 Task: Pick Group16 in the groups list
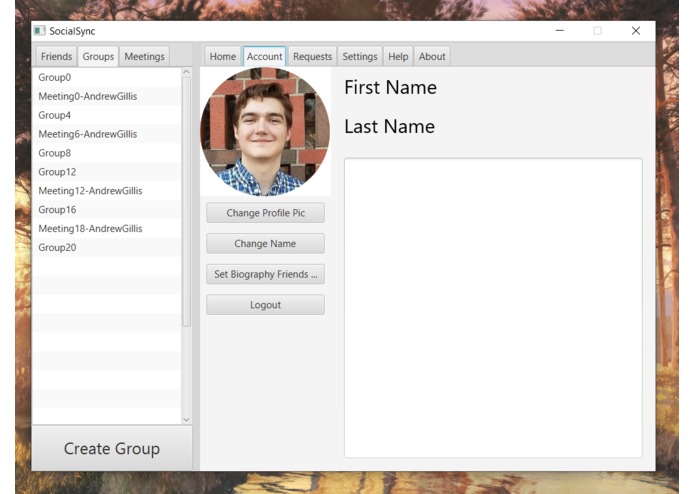pos(106,210)
